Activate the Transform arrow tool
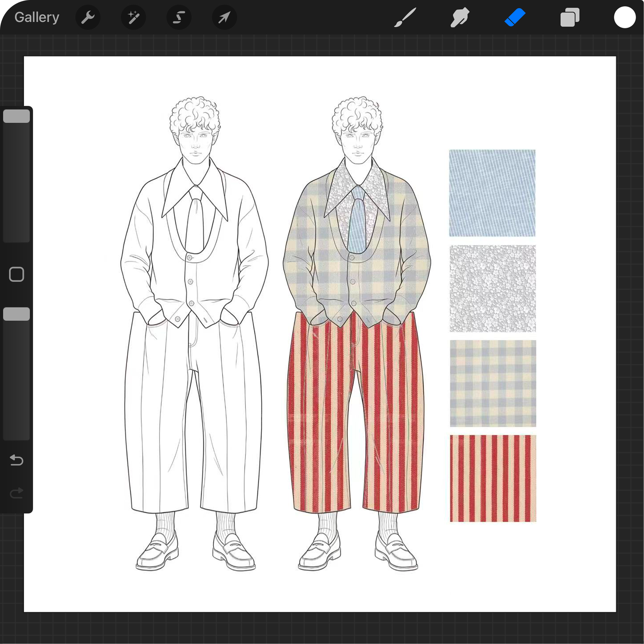Viewport: 644px width, 644px height. coord(224,17)
